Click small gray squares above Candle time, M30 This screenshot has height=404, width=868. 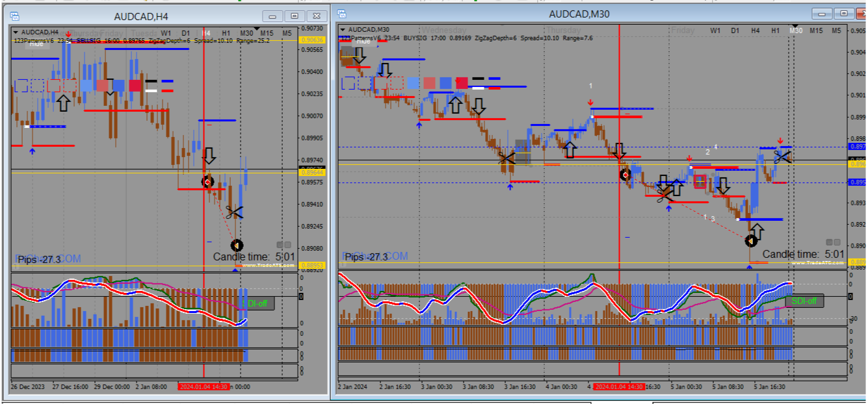(x=833, y=242)
